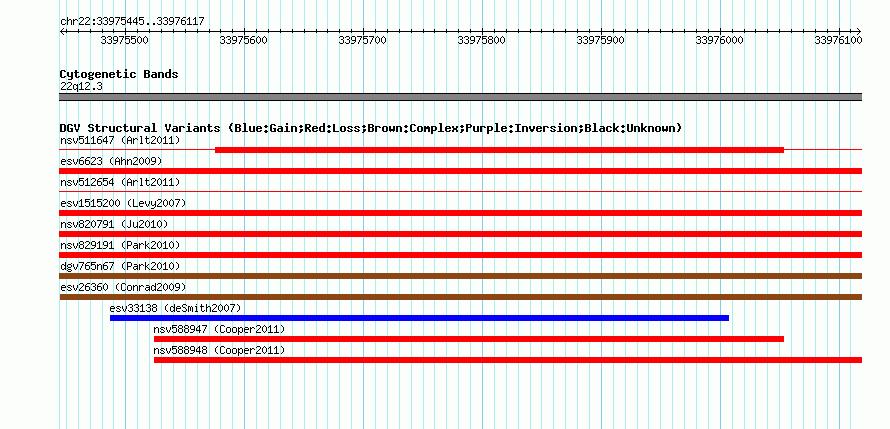Click the Cytogenetic Bands track title
890x429 pixels.
pyautogui.click(x=119, y=74)
